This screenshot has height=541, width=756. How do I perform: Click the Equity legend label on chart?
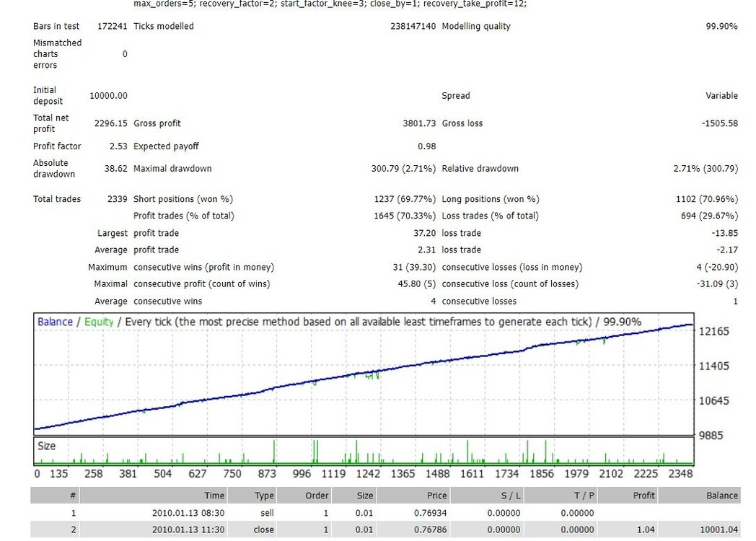click(x=99, y=322)
